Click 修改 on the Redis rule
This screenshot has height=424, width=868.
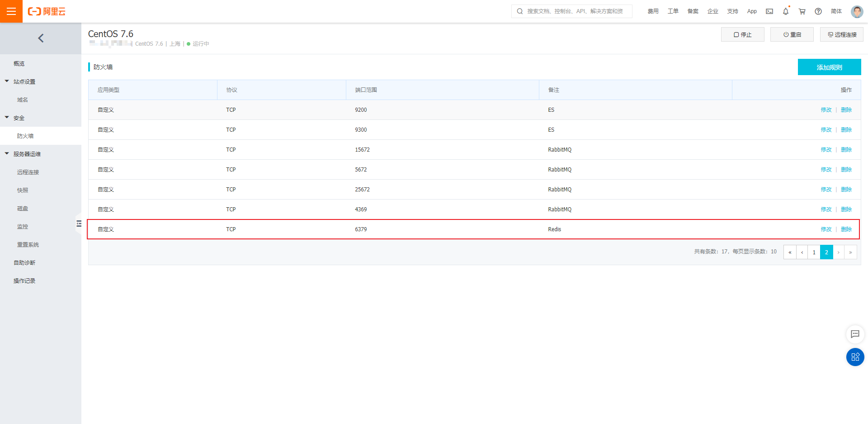826,229
